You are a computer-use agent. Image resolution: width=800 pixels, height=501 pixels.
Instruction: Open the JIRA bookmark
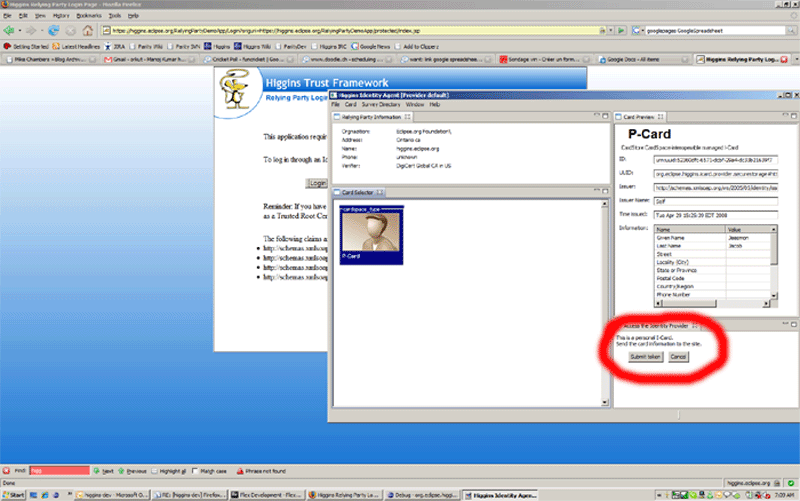click(x=115, y=46)
